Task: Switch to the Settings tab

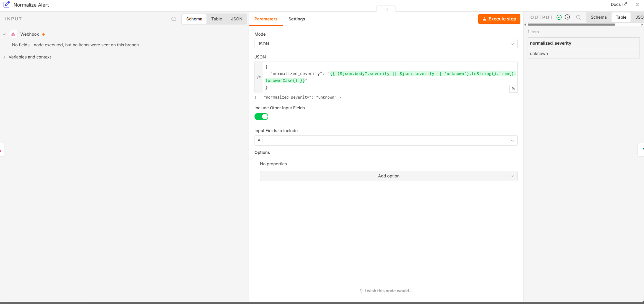Action: point(297,19)
